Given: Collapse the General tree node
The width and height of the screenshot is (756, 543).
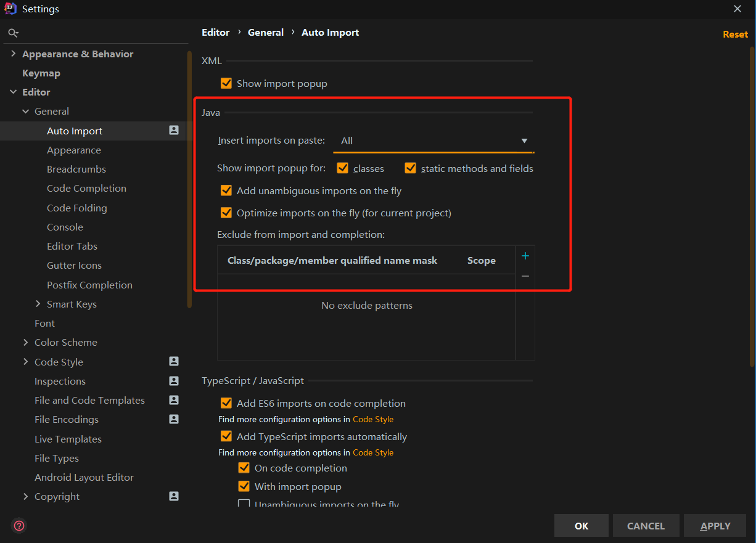Looking at the screenshot, I should (25, 111).
